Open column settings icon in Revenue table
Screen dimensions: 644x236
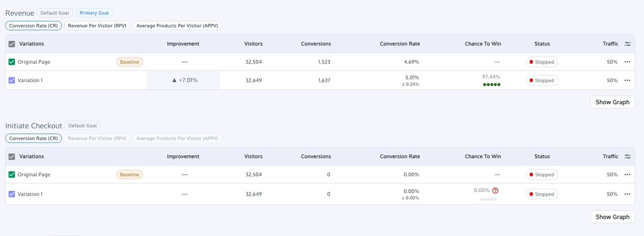[628, 44]
